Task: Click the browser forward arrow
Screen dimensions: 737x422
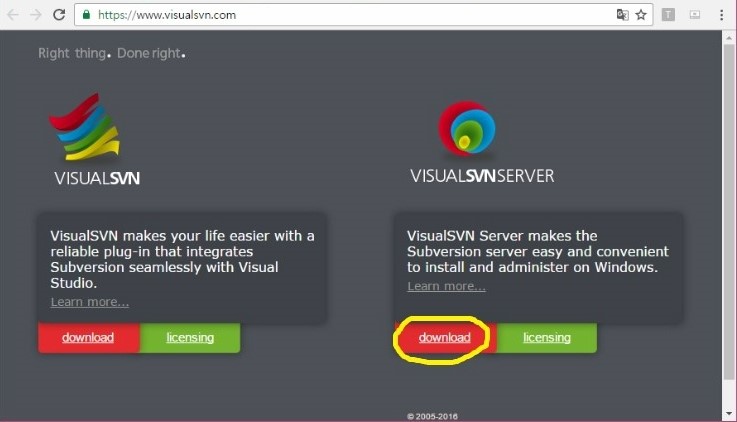Action: (36, 15)
